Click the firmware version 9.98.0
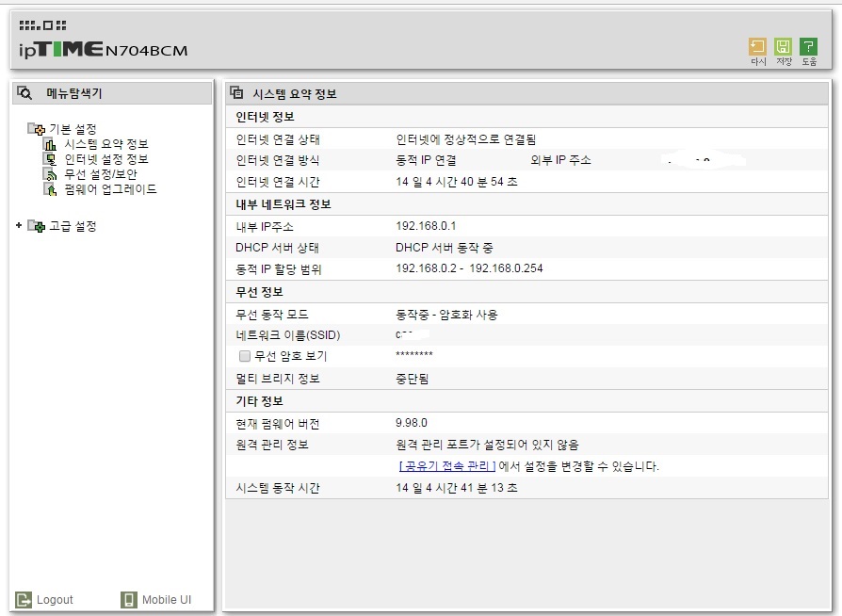Image resolution: width=842 pixels, height=616 pixels. click(412, 423)
